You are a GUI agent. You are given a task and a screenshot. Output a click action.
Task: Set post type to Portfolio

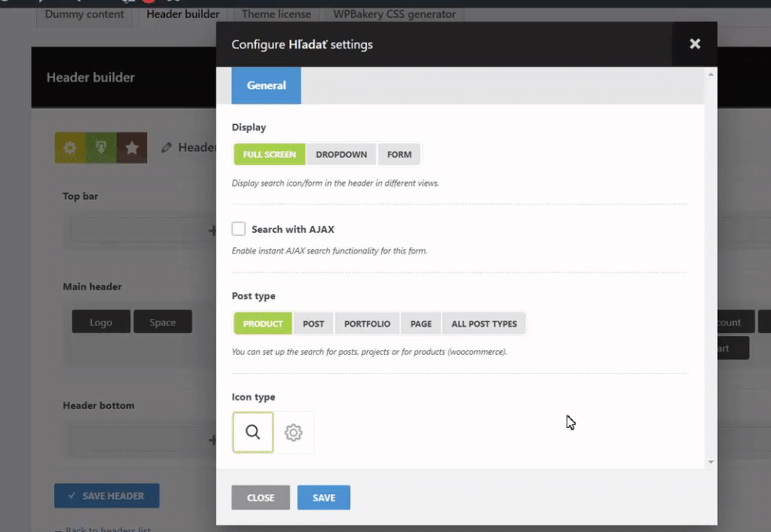click(x=367, y=324)
